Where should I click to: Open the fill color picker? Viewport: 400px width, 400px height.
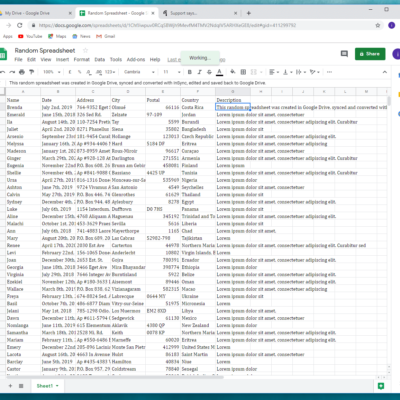click(233, 72)
